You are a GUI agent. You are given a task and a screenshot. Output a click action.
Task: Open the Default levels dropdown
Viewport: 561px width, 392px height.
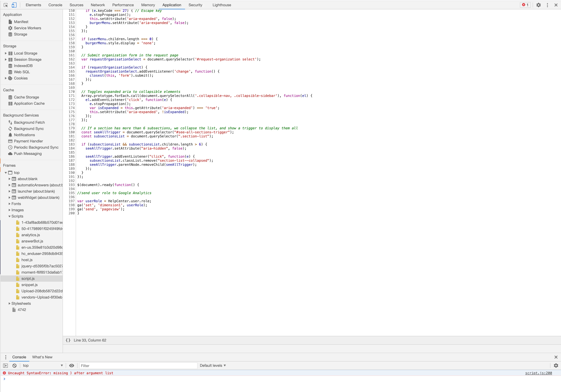coord(213,366)
